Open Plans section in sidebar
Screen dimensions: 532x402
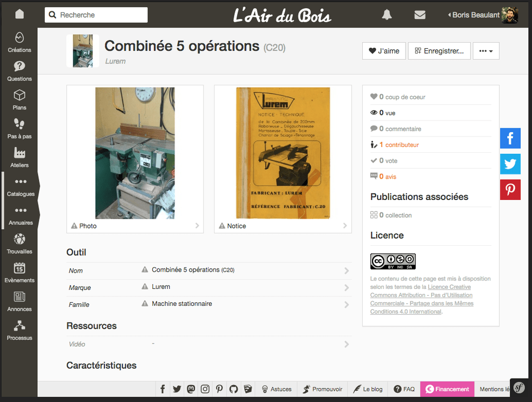[x=19, y=100]
